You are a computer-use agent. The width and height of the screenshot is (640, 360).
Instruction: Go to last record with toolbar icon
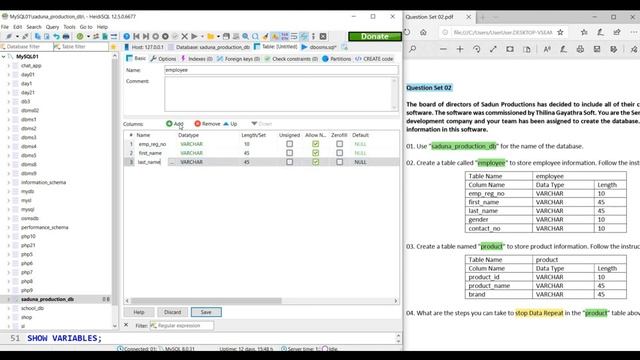146,36
